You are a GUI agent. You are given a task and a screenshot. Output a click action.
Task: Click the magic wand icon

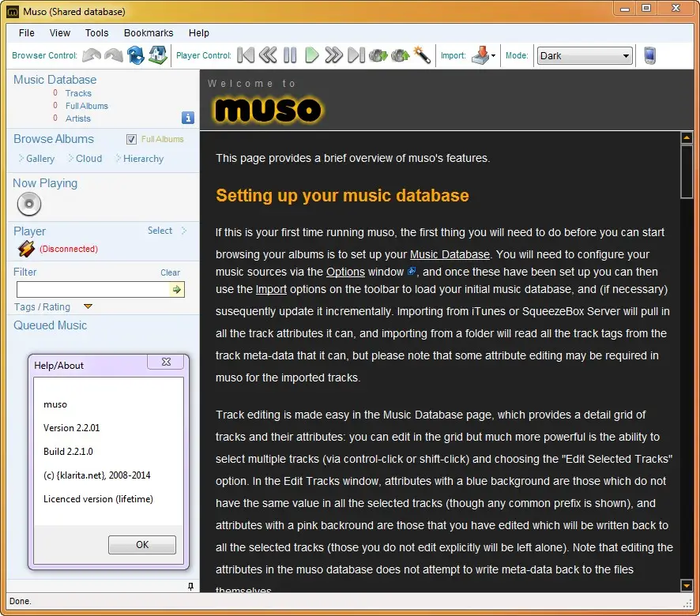(x=421, y=55)
